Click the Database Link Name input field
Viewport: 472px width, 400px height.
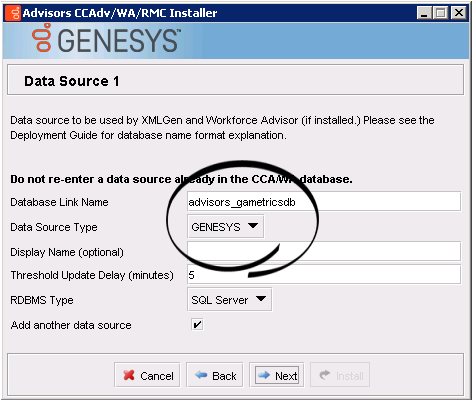pyautogui.click(x=324, y=202)
